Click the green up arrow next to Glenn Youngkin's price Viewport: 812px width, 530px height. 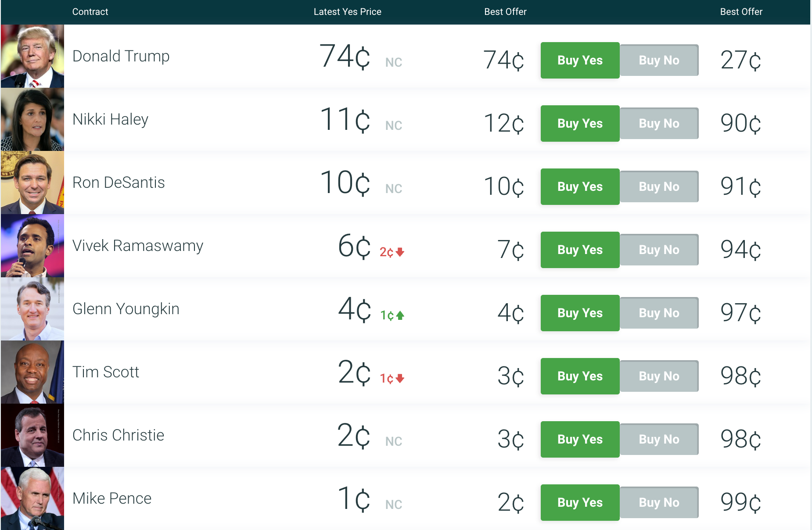pyautogui.click(x=400, y=315)
